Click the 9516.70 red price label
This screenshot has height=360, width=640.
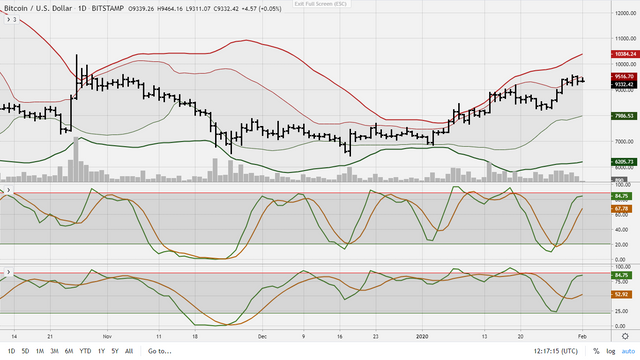624,77
